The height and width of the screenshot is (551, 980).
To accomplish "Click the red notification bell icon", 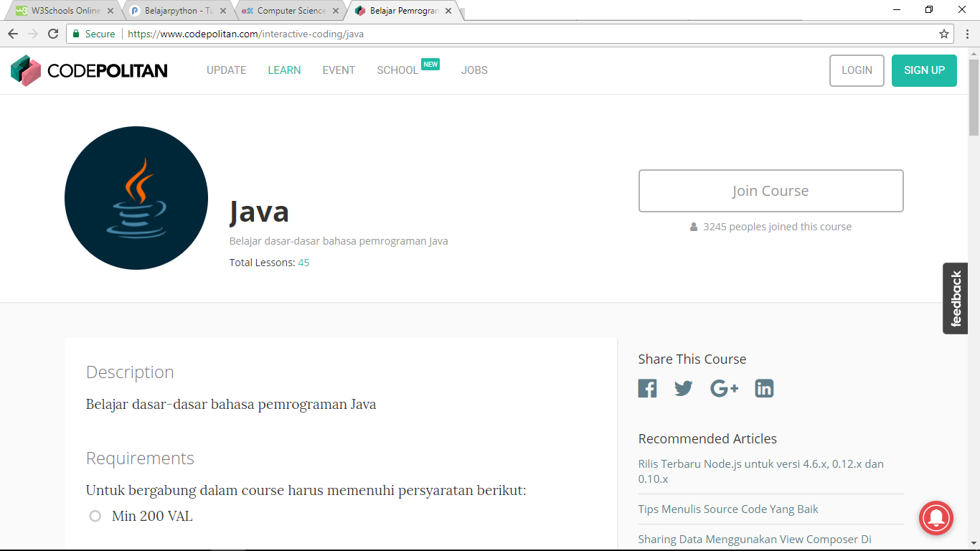I will [936, 517].
